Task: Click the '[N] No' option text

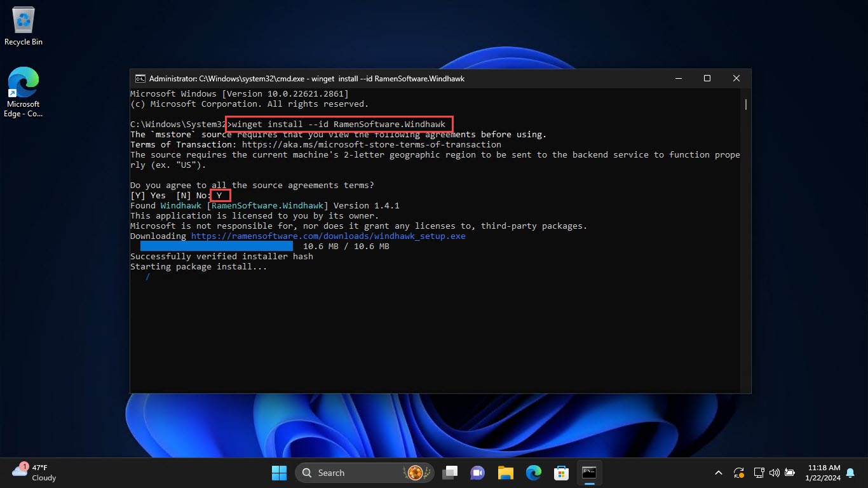Action: 191,196
